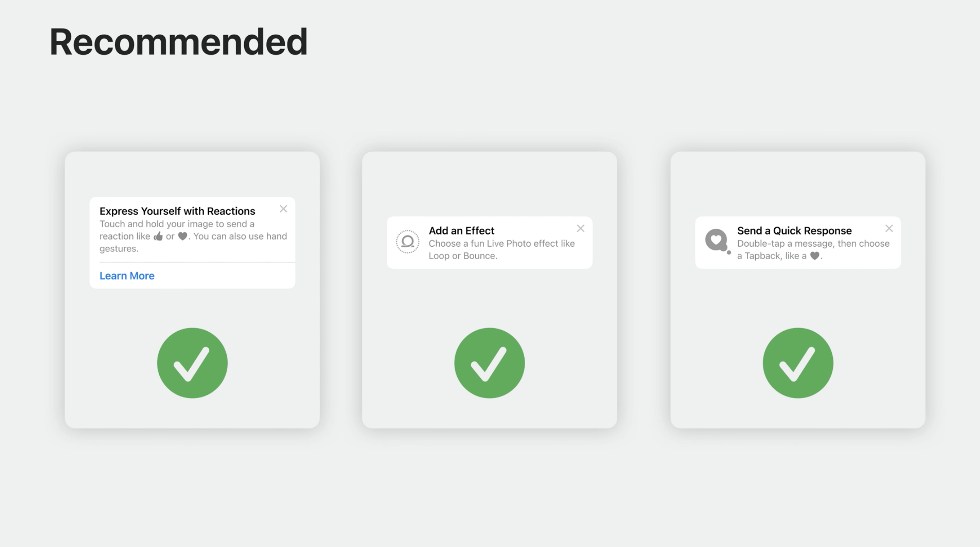980x547 pixels.
Task: Click the heart emoji in the Tapback description
Action: [814, 256]
